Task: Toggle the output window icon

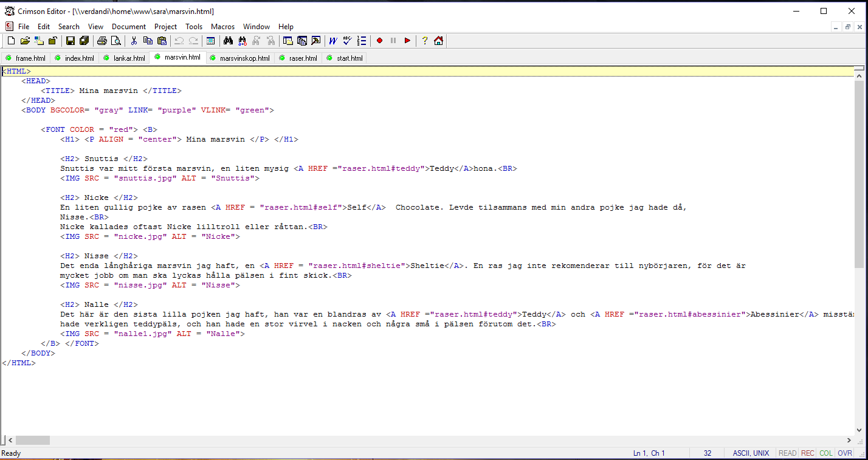Action: [x=302, y=41]
